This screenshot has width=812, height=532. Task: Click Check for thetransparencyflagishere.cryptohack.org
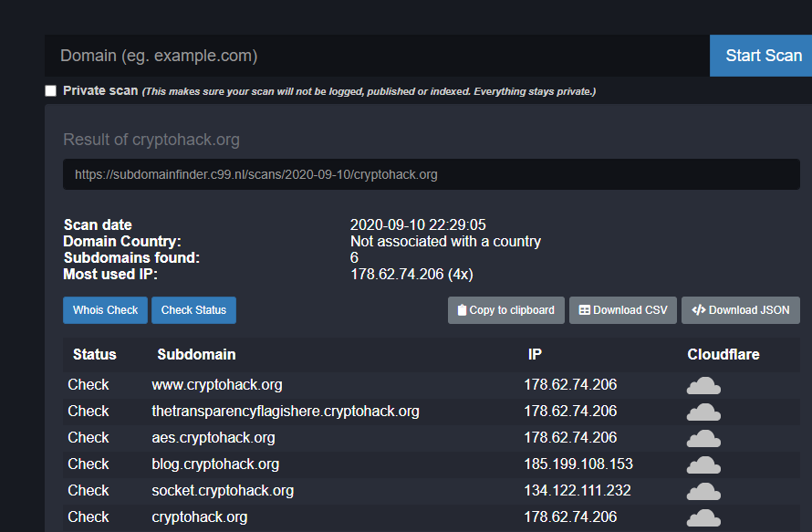click(88, 412)
